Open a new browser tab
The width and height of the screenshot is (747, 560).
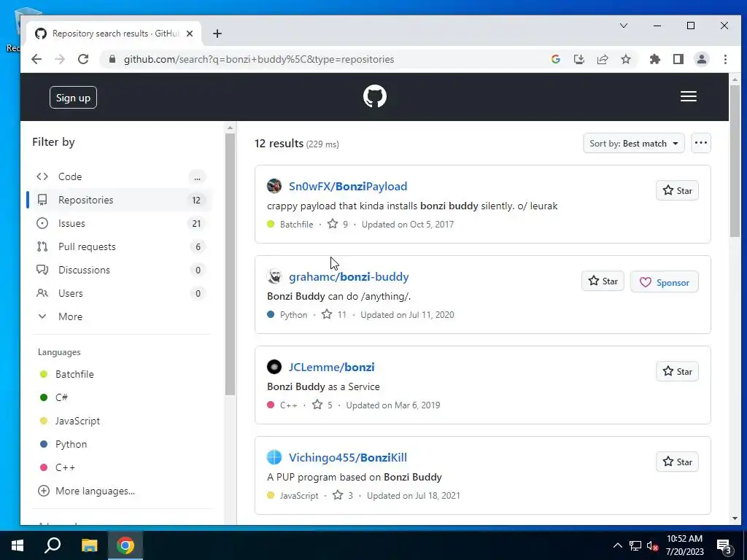(217, 34)
